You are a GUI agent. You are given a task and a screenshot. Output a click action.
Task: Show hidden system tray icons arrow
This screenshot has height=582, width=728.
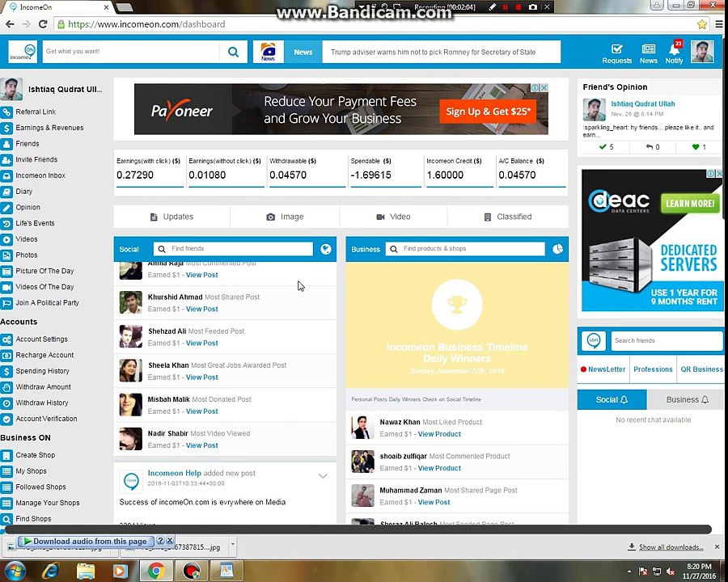[x=629, y=571]
